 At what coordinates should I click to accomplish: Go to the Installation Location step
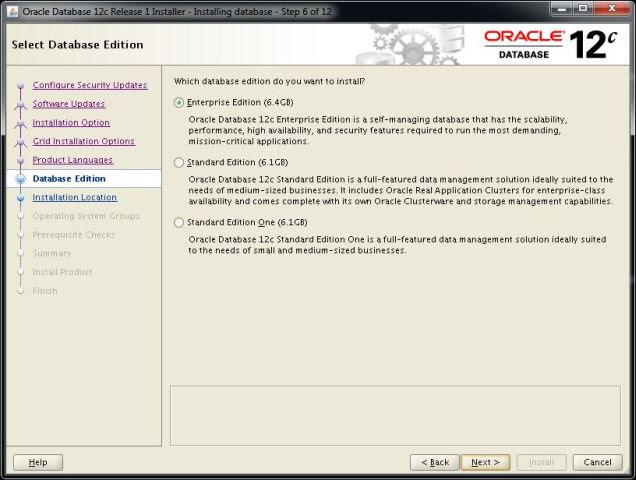pyautogui.click(x=75, y=197)
